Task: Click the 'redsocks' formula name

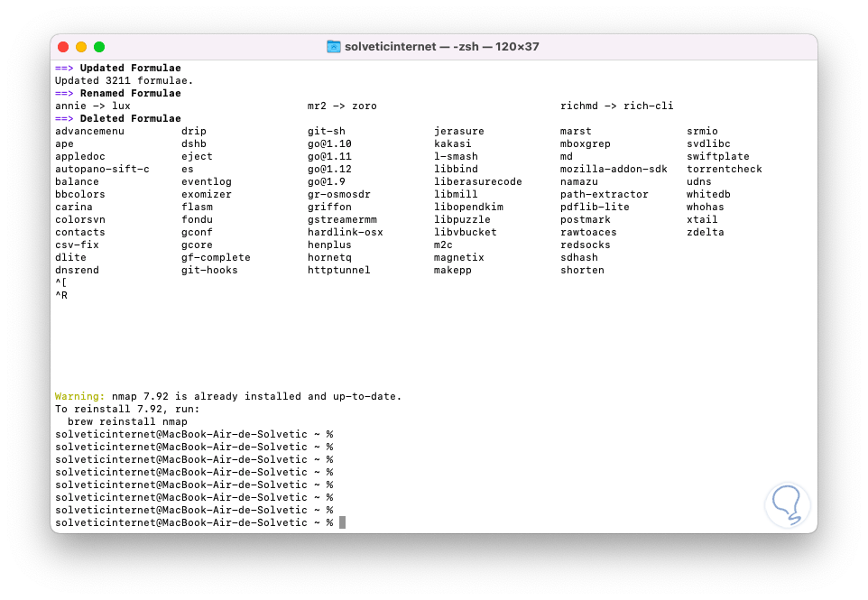Action: 585,245
